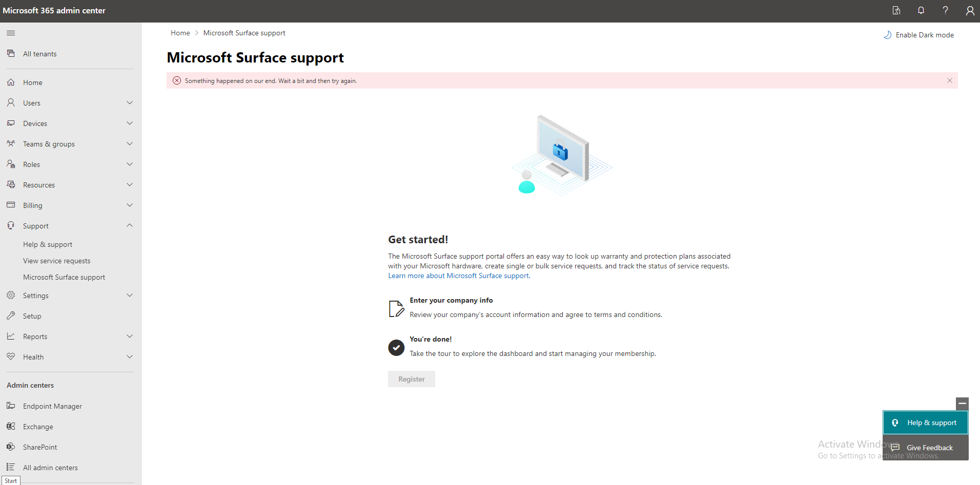Open the account profile icon
Viewport: 980px width, 485px height.
click(970, 10)
